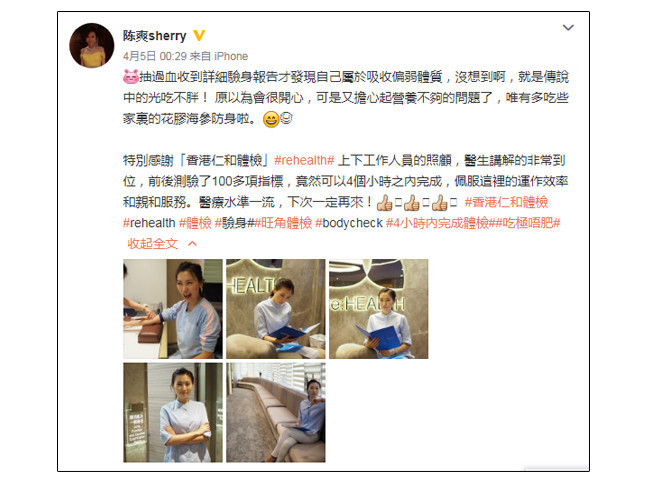Open the #香港仁和體檢 hashtag
This screenshot has height=482, width=650.
pyautogui.click(x=506, y=202)
